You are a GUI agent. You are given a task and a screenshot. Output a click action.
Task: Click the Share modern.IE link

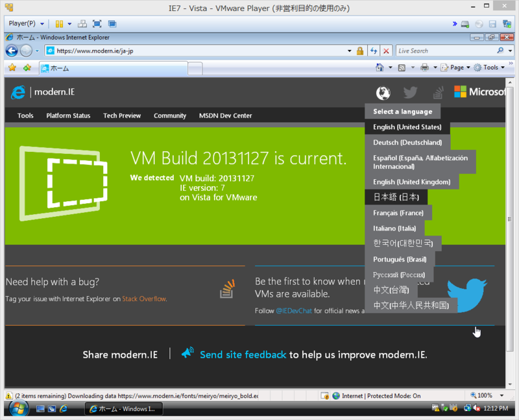tap(120, 354)
